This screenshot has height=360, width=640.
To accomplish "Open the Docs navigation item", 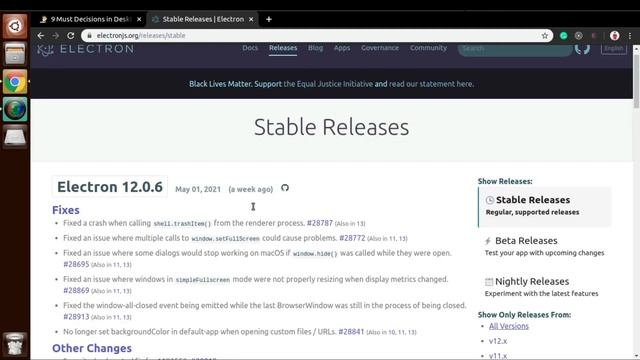I will pyautogui.click(x=250, y=48).
